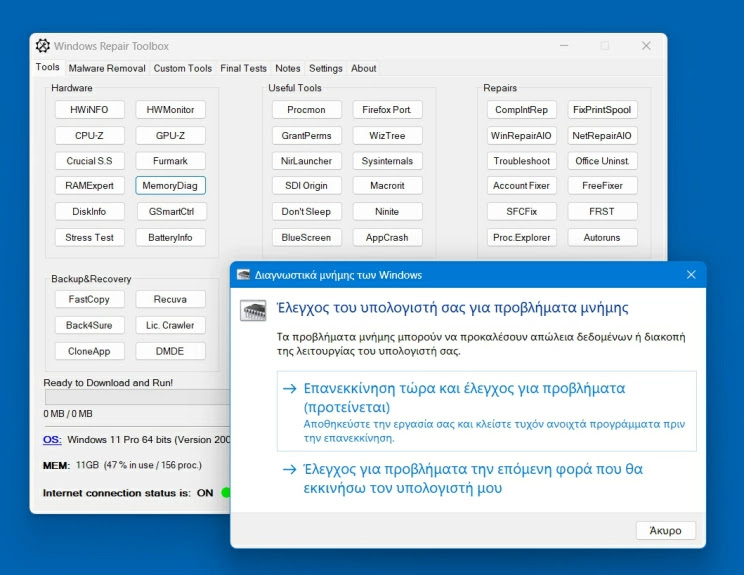Launch NetRepairAIO
The height and width of the screenshot is (575, 744).
602,135
